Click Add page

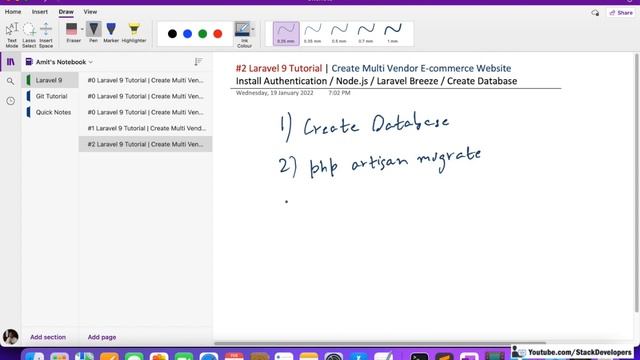[x=102, y=337]
